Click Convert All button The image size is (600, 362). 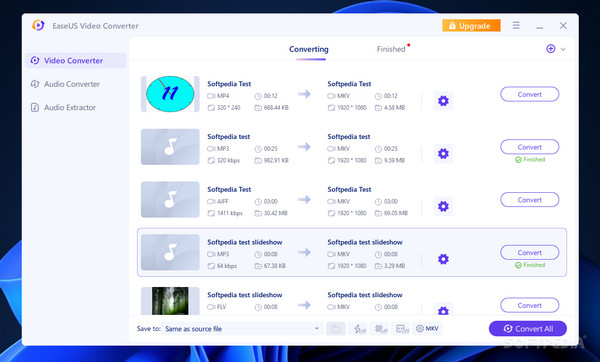pos(528,329)
